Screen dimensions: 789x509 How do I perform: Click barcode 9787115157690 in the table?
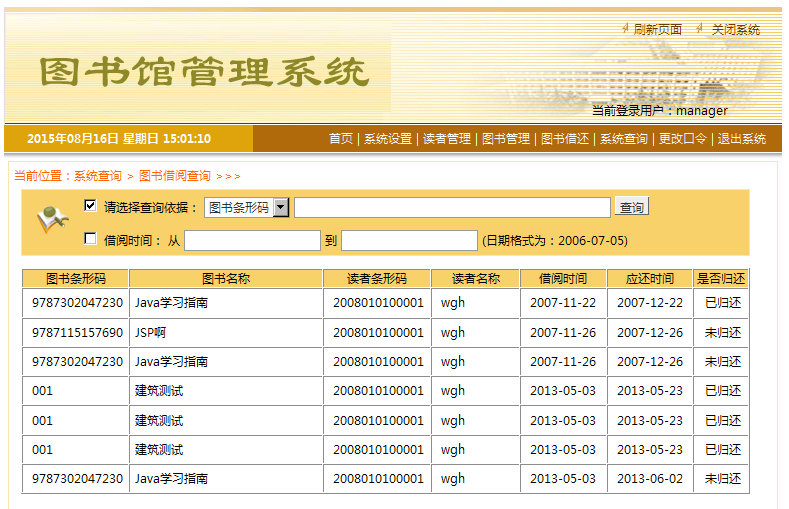[x=77, y=332]
